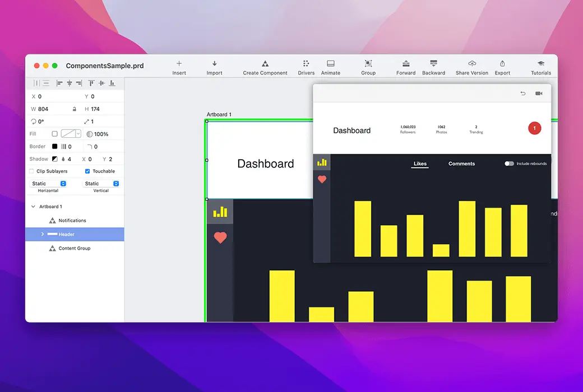Click the shadow Y offset field
583x392 pixels.
pos(110,159)
